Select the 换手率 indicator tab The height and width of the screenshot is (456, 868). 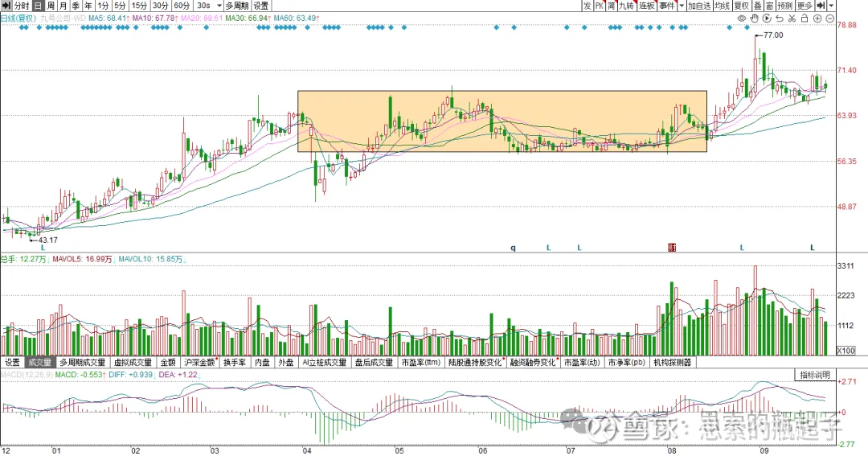click(235, 363)
